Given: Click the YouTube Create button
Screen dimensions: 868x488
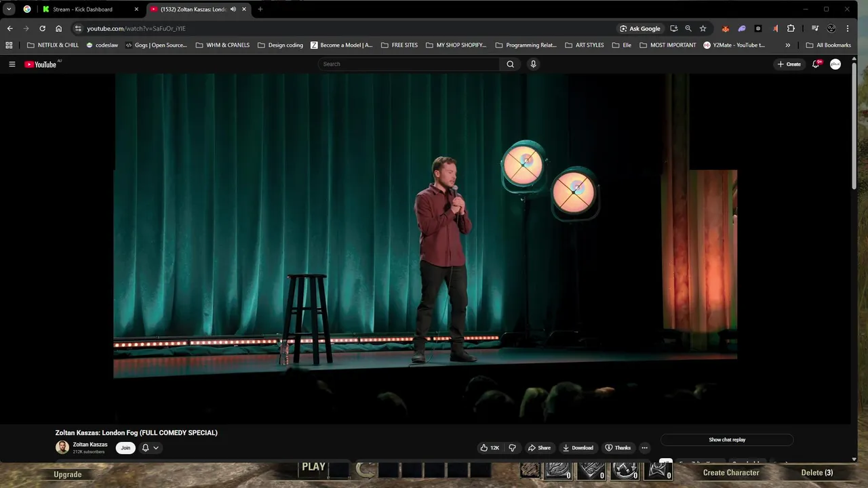Looking at the screenshot, I should click(x=789, y=64).
